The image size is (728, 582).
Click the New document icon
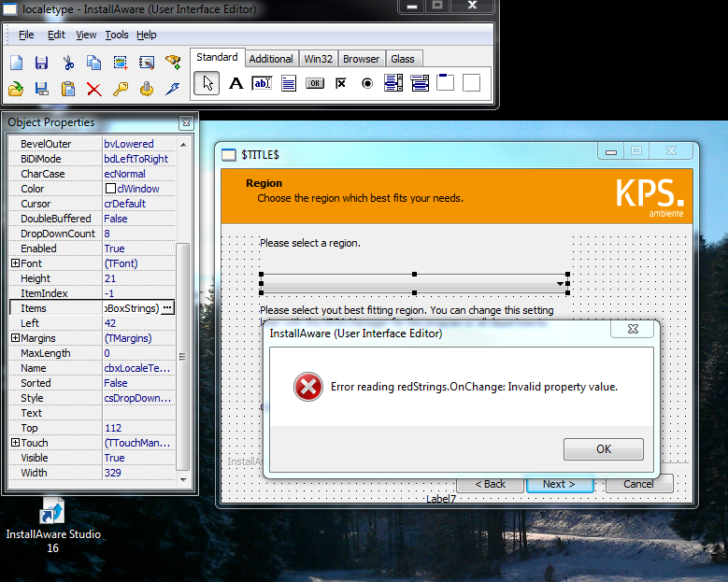pos(16,63)
